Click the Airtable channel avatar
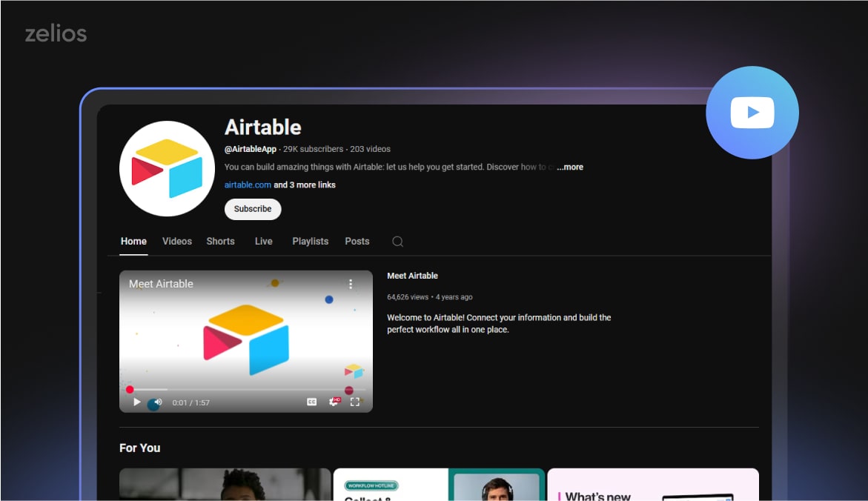Screen dimensions: 868x501 [x=167, y=168]
